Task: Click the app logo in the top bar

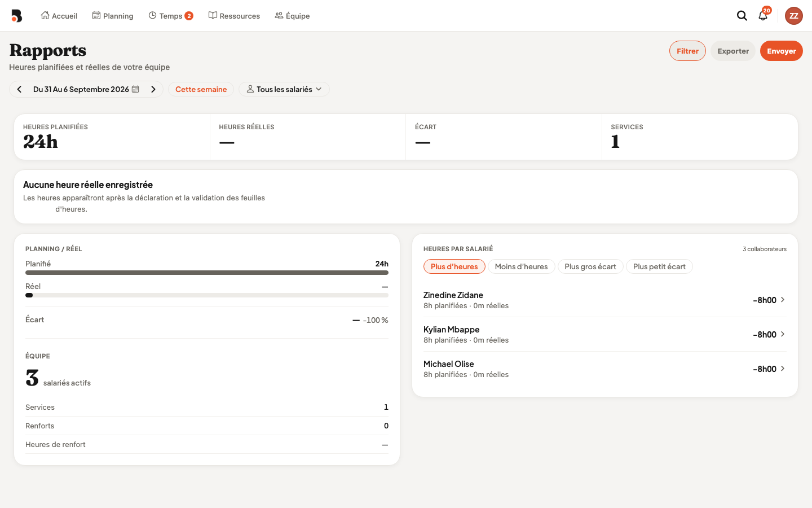Action: pyautogui.click(x=17, y=16)
